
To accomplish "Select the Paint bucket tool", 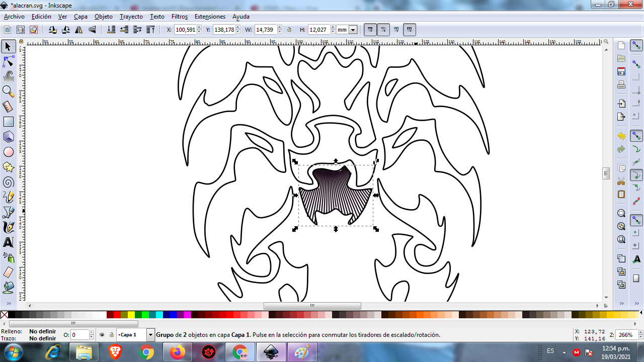I will (x=8, y=288).
